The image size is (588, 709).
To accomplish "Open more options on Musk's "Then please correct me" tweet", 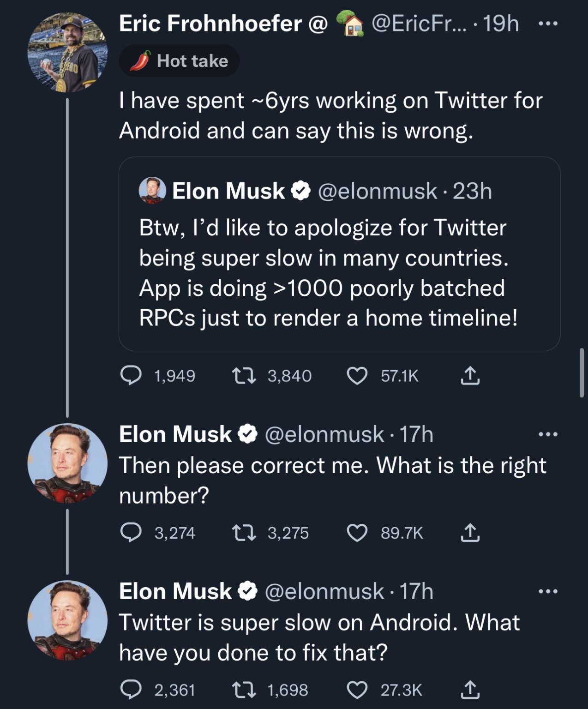I will point(548,434).
